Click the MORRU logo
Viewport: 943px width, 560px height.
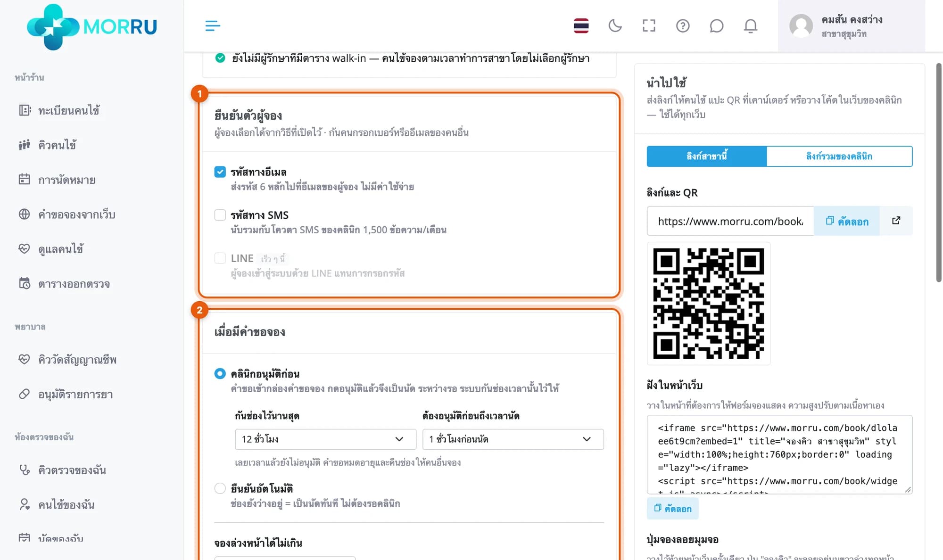(x=92, y=26)
